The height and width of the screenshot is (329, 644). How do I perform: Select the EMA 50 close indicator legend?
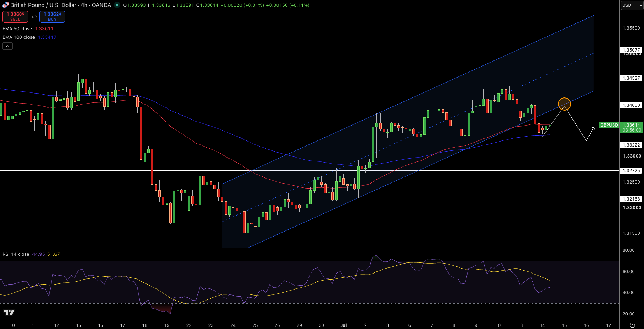[x=17, y=29]
